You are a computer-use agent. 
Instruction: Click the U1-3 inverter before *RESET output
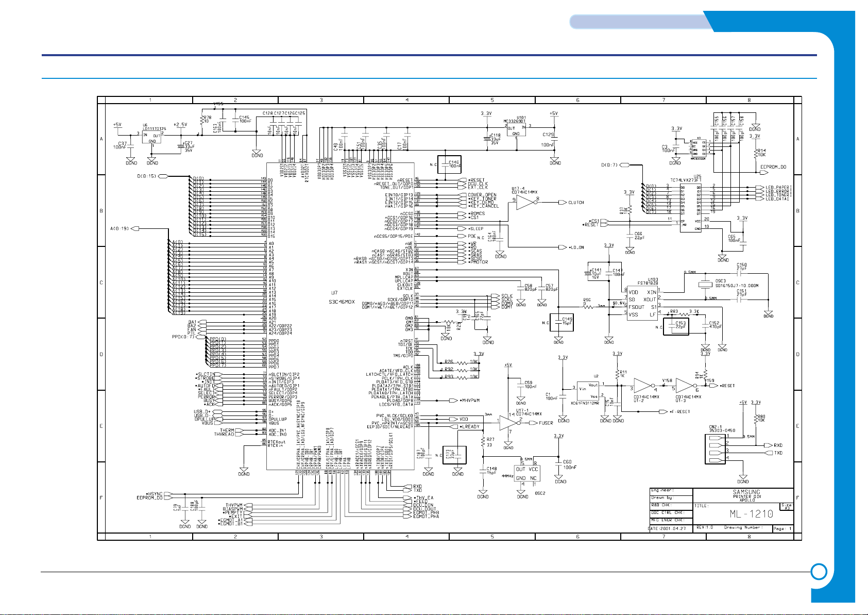click(x=684, y=386)
